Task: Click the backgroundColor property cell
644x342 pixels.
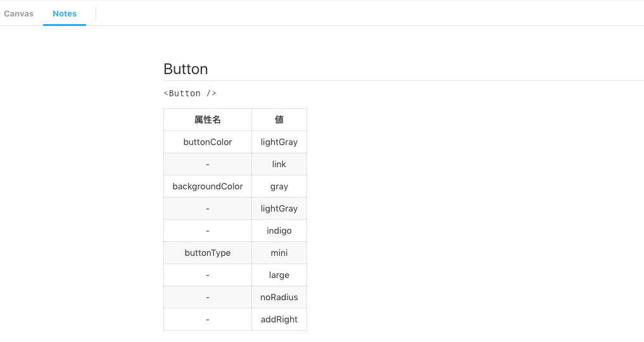Action: (208, 186)
